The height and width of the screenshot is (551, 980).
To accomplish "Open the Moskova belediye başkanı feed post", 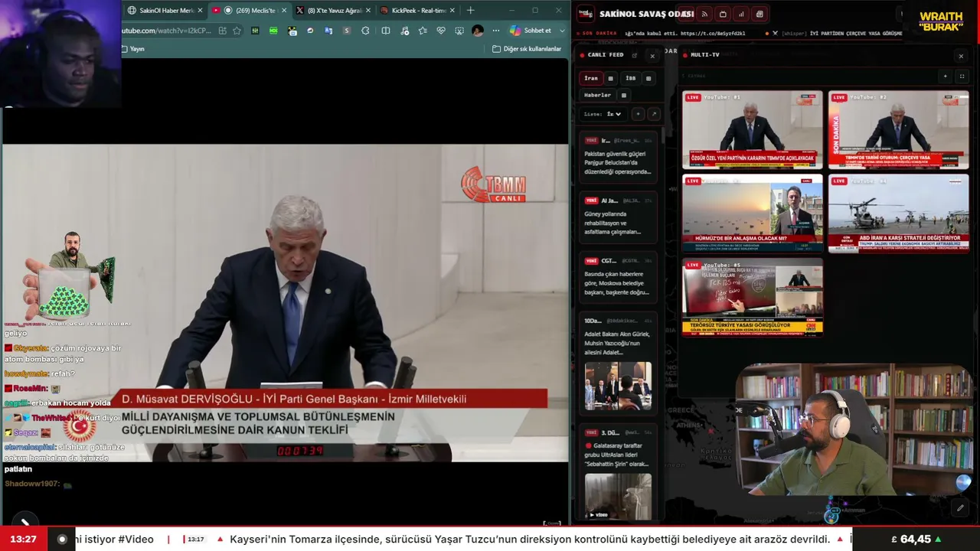I will pyautogui.click(x=618, y=277).
